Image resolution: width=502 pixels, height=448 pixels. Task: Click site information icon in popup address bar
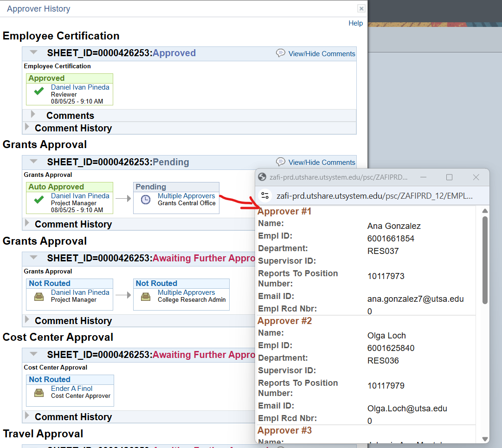[265, 195]
